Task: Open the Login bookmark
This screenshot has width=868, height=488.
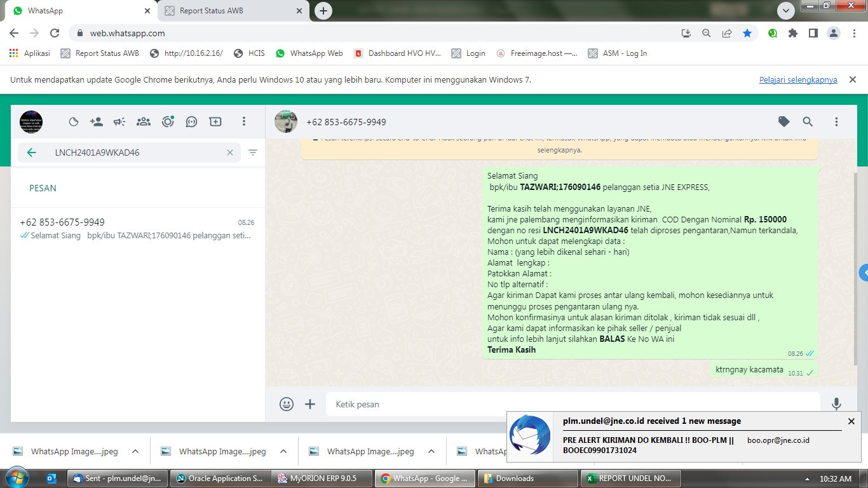Action: coord(468,53)
